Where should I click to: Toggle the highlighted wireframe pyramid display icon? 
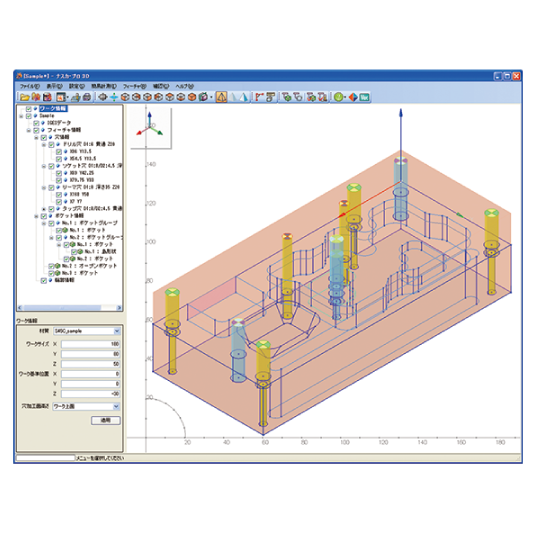[x=221, y=97]
